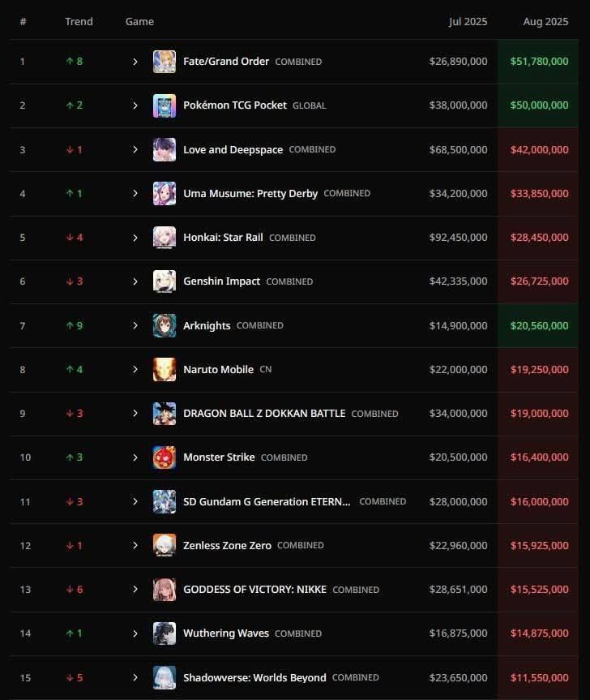Open the Fate/Grand Order game title
Image resolution: width=590 pixels, height=700 pixels.
[x=226, y=62]
